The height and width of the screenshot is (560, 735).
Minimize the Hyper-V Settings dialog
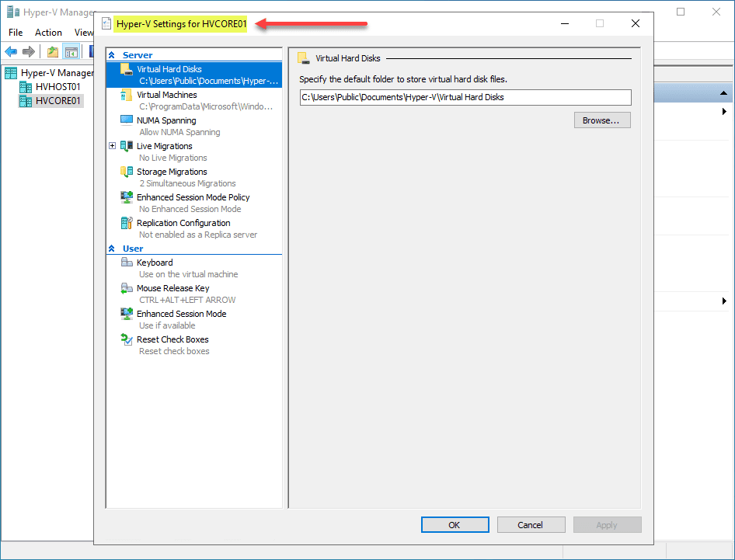click(565, 23)
